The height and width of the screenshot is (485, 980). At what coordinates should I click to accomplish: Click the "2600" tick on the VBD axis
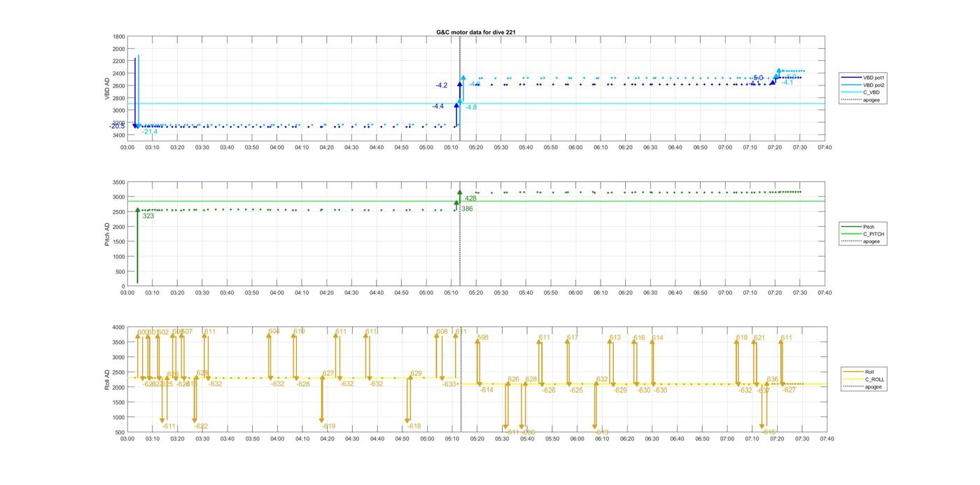coord(119,86)
